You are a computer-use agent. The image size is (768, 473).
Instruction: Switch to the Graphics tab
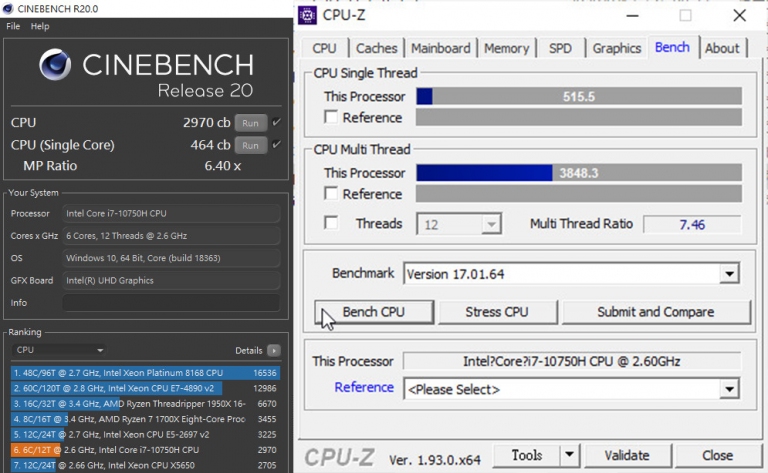coord(617,48)
